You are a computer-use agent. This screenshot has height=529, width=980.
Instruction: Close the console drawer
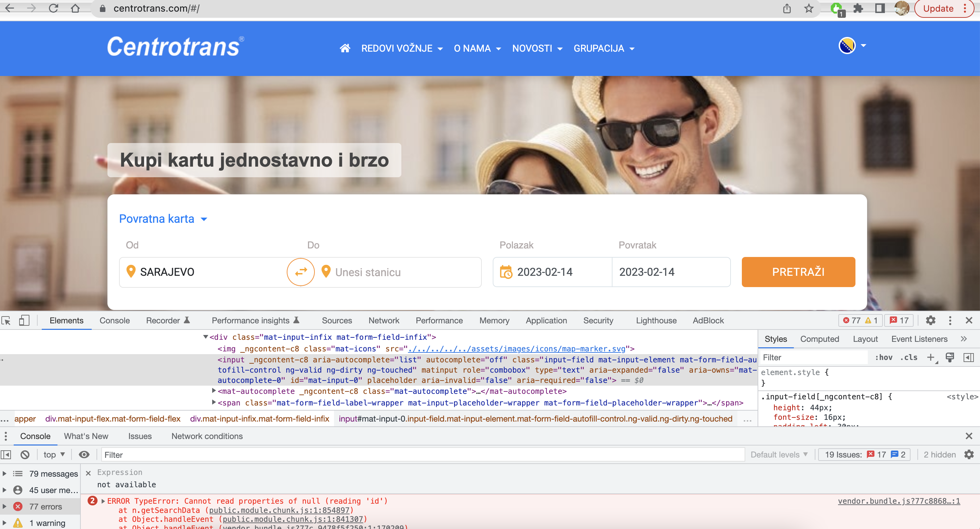[969, 436]
